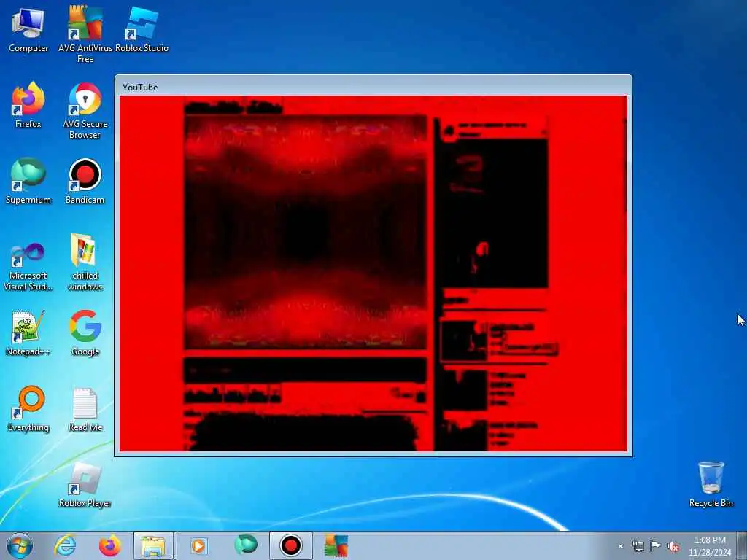747x560 pixels.
Task: Click the muted volume tray icon
Action: (x=673, y=547)
